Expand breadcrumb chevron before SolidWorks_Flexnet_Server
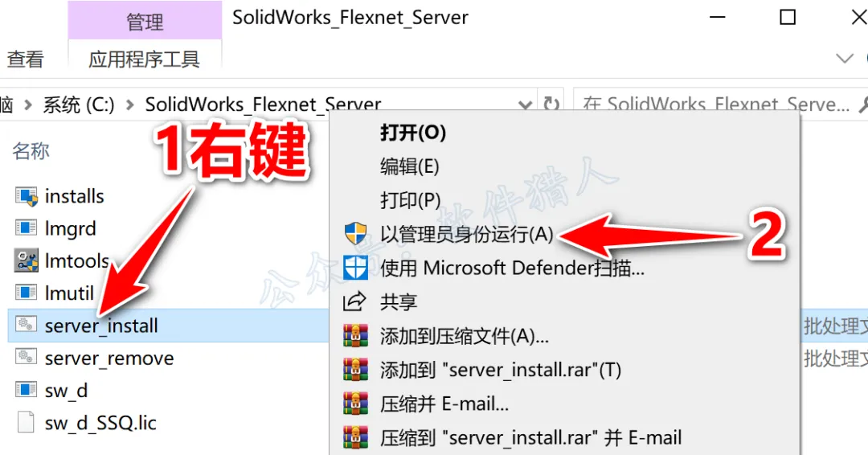Image resolution: width=868 pixels, height=455 pixels. 130,104
